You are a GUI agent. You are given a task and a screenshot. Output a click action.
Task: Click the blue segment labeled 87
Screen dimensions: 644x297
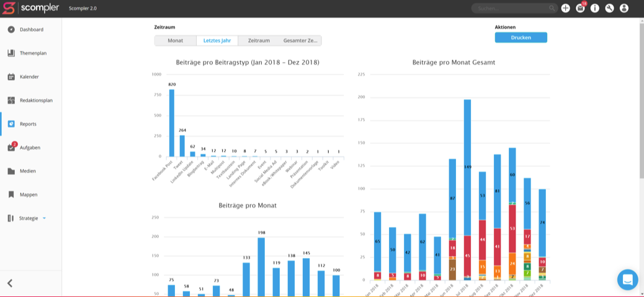click(453, 198)
